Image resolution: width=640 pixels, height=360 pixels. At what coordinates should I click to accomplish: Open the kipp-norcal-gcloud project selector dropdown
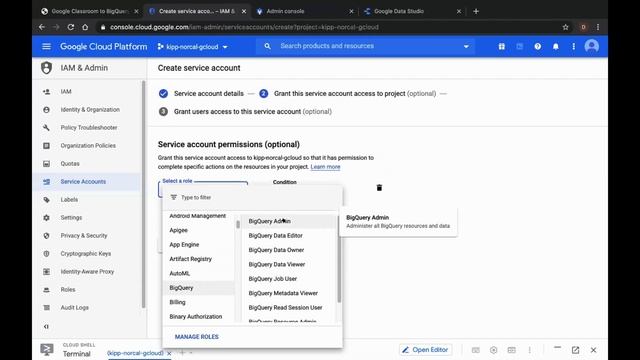point(192,47)
